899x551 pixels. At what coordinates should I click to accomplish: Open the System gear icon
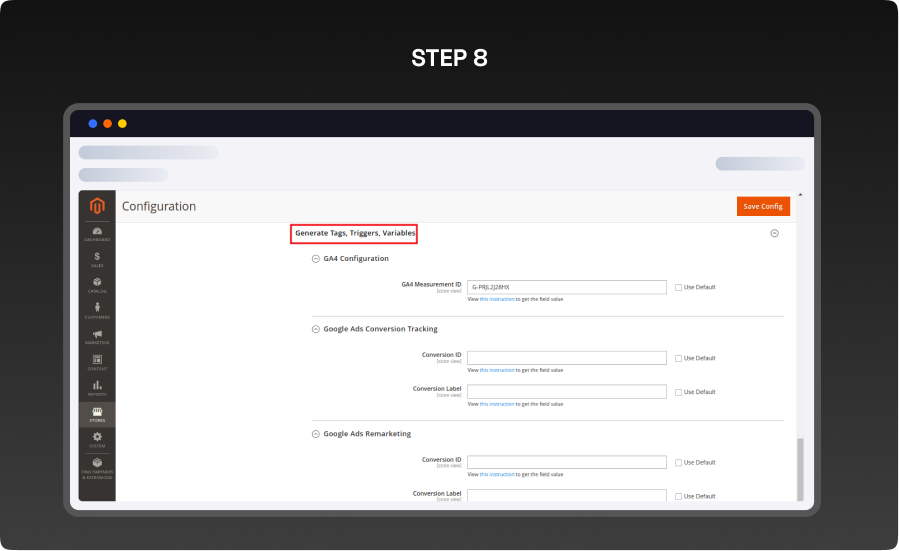click(x=97, y=439)
